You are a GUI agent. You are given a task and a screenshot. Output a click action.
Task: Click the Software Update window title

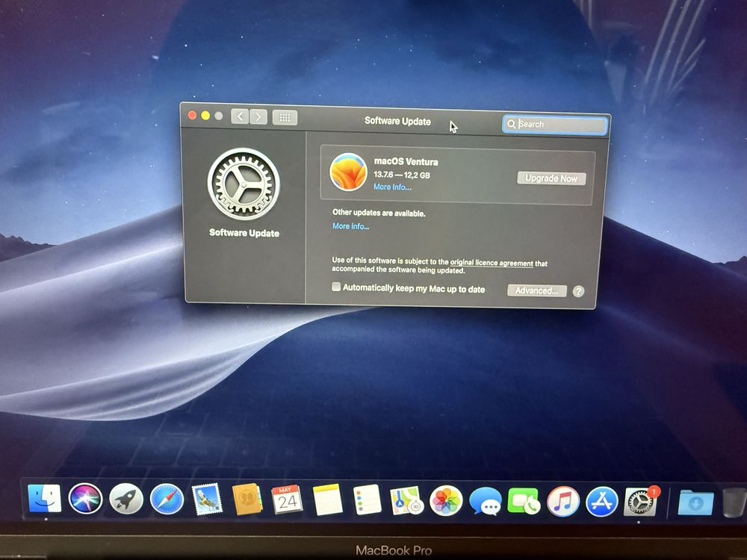pyautogui.click(x=397, y=121)
